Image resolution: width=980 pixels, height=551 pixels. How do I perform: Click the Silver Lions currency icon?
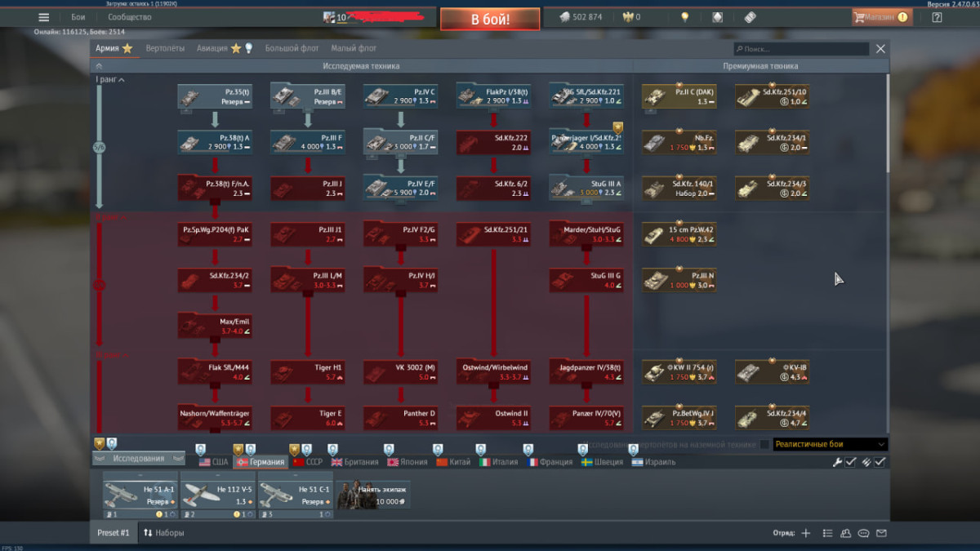563,17
